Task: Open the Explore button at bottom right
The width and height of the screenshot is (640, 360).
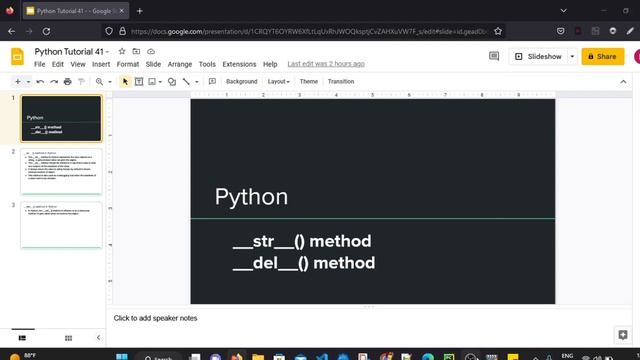Action: (x=623, y=335)
